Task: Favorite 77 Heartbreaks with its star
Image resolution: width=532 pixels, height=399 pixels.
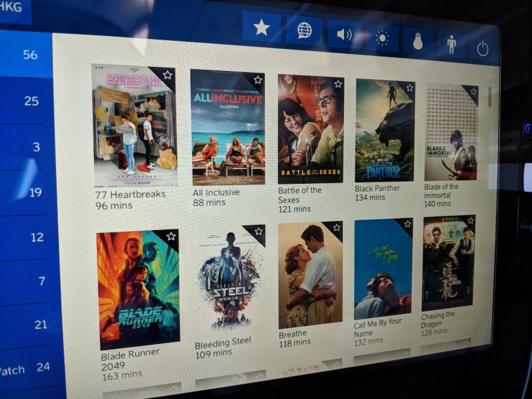Action: (168, 75)
